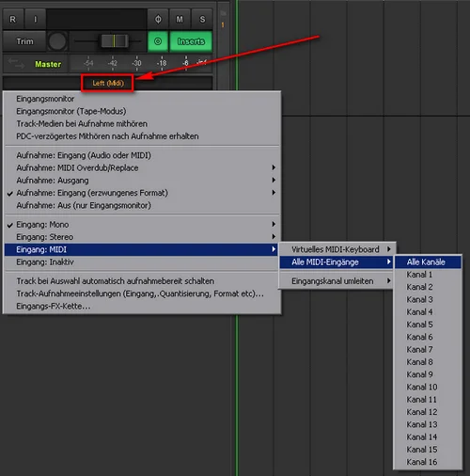Toggle track phase invert button

point(158,20)
